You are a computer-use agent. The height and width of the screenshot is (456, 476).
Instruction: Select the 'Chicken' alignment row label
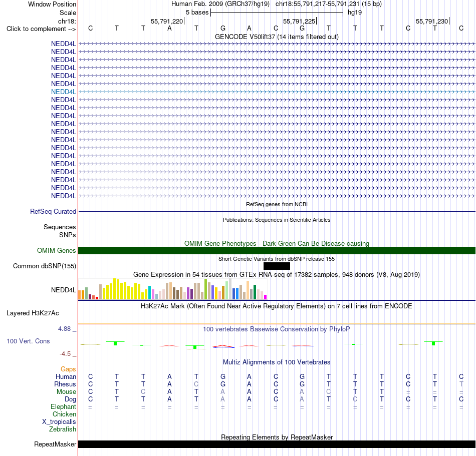coord(64,414)
